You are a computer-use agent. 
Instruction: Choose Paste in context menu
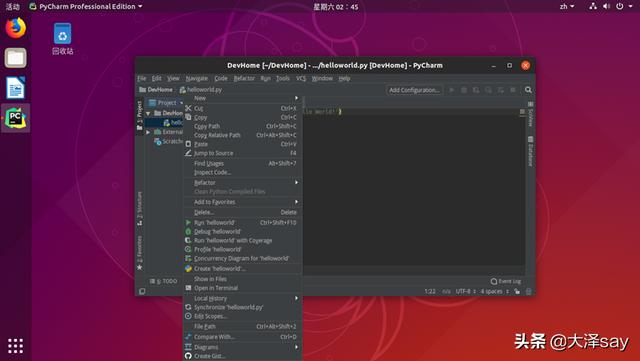tap(243, 144)
